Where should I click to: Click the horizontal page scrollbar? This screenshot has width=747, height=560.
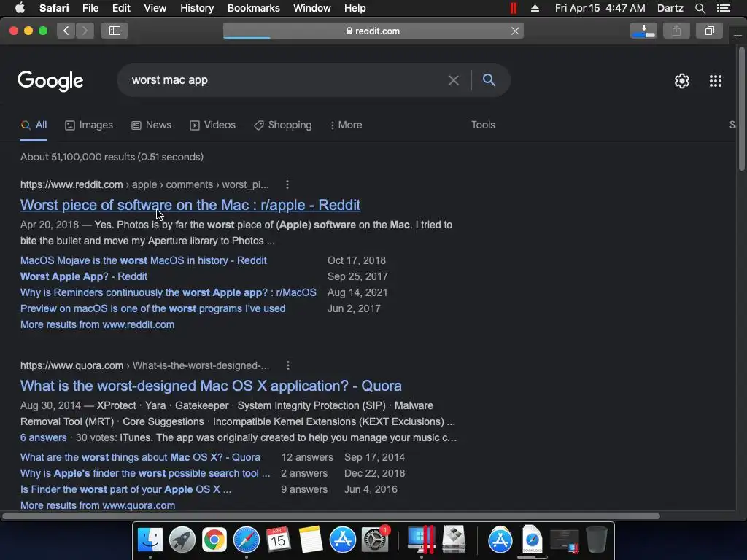tap(330, 516)
